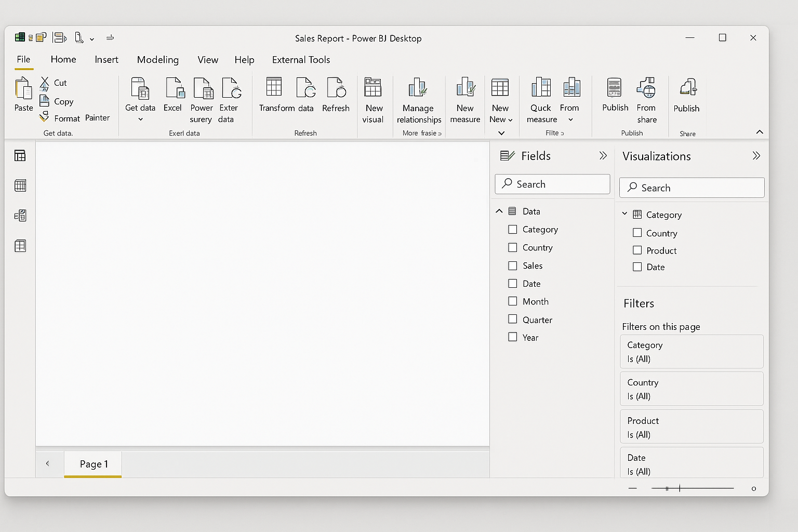The width and height of the screenshot is (798, 532).
Task: Open Transform data from the ribbon
Action: (x=274, y=88)
